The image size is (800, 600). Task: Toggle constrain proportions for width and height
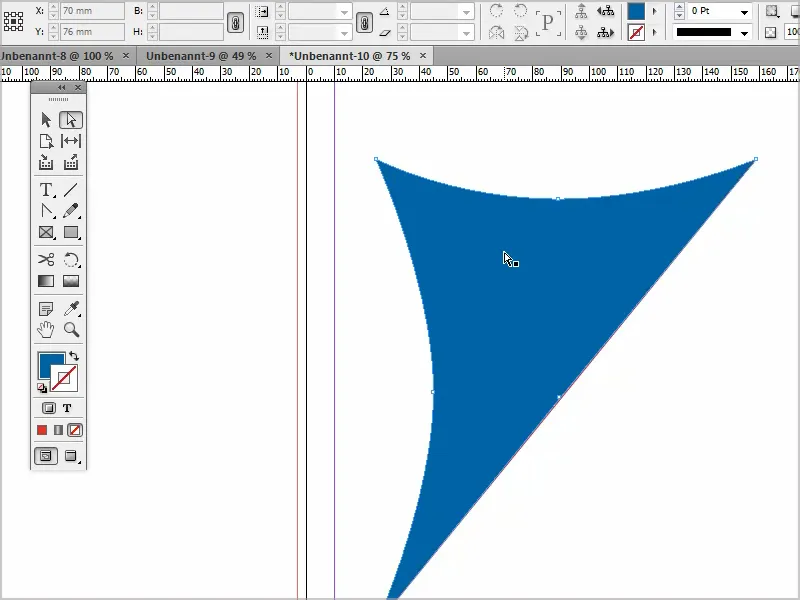coord(235,22)
